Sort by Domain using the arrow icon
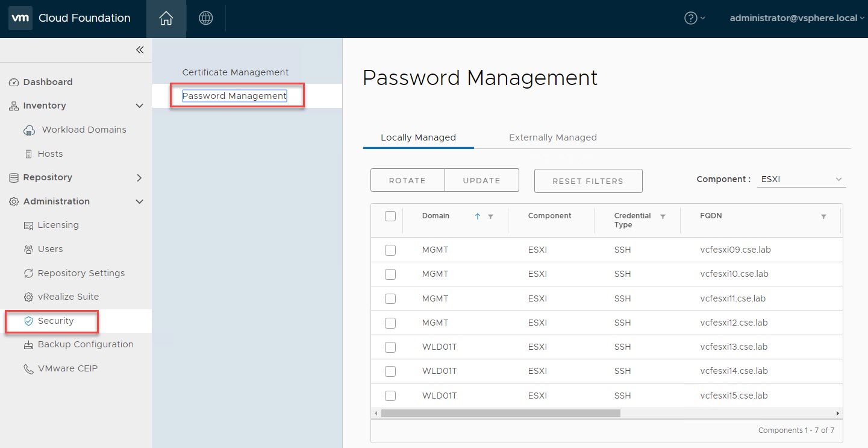Screen dimensions: 868x448 (x=478, y=216)
